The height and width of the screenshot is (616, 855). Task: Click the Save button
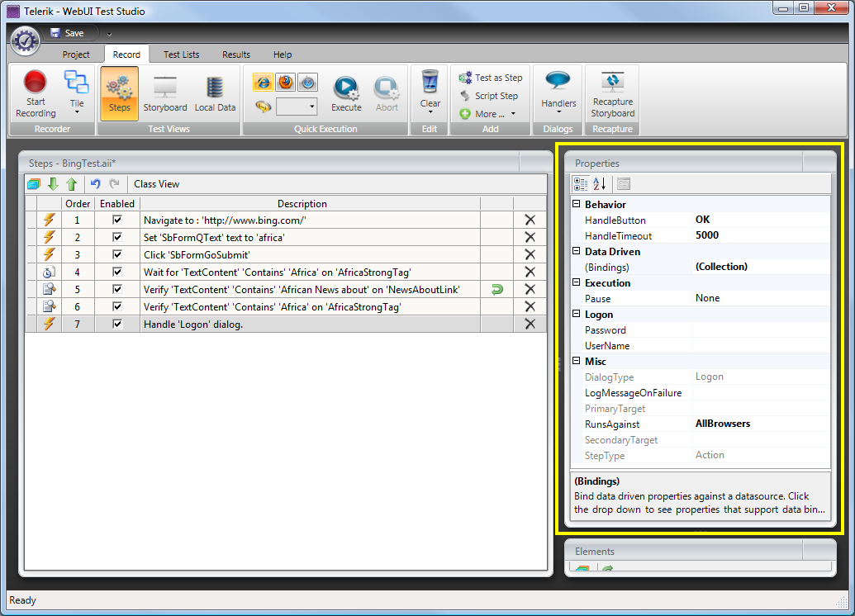68,33
